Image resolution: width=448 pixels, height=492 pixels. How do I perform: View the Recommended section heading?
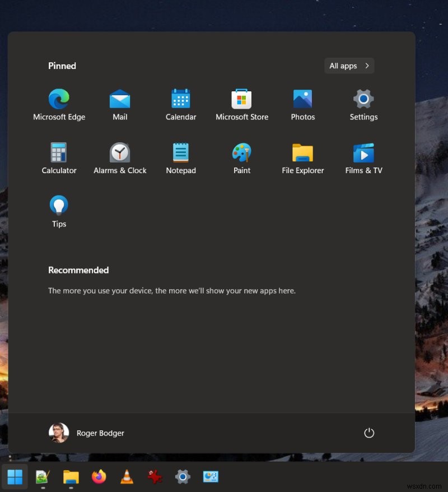[78, 270]
